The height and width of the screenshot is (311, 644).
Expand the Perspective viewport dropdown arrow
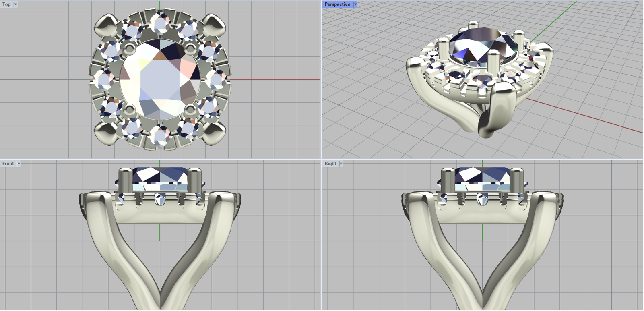pyautogui.click(x=355, y=4)
